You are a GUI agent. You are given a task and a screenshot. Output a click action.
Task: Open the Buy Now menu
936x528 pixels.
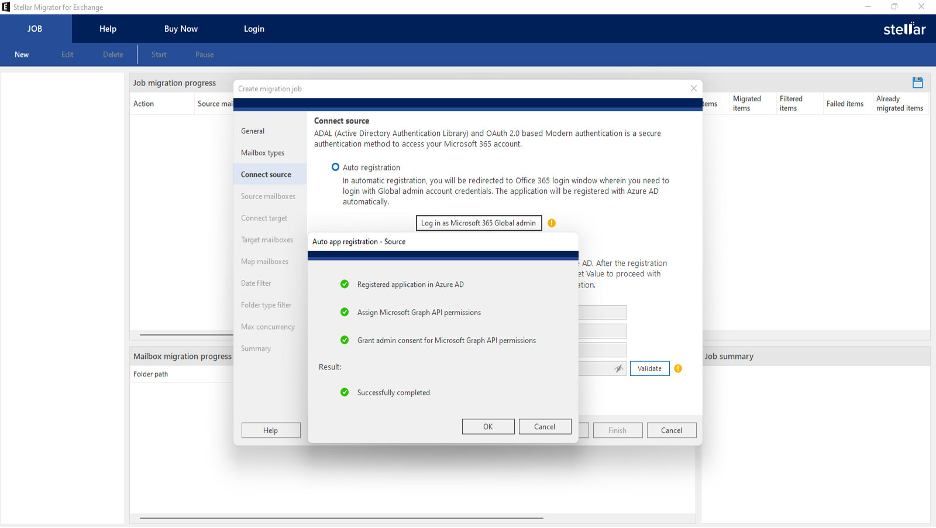pyautogui.click(x=181, y=29)
